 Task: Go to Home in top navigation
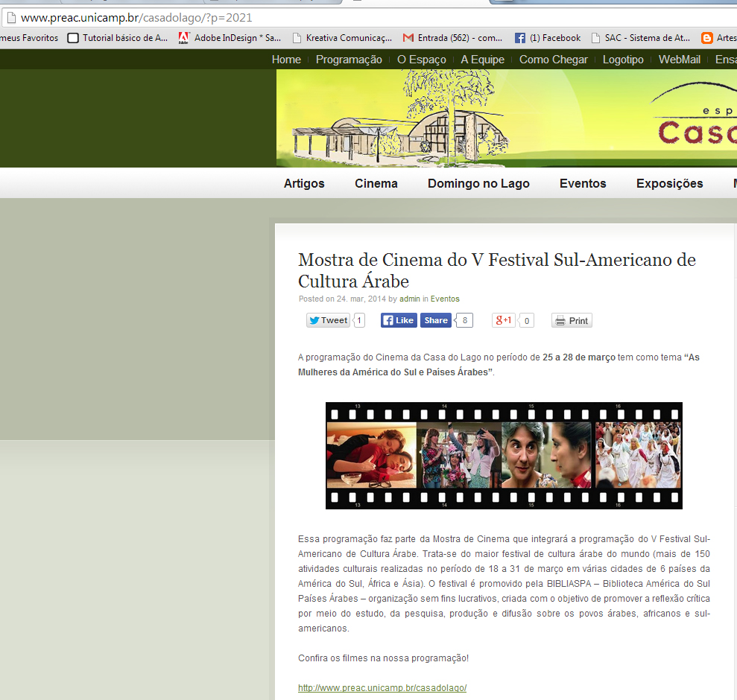pos(286,60)
